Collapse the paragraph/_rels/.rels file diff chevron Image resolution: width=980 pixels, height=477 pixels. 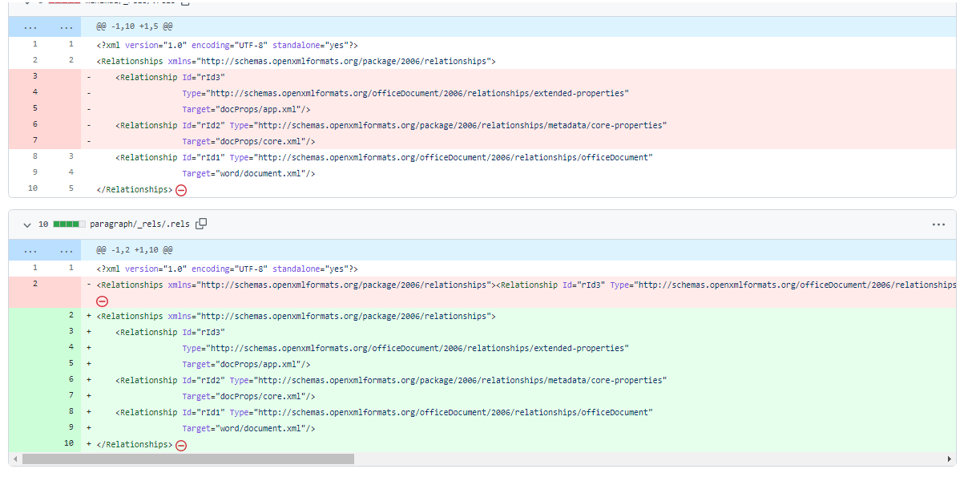tap(26, 224)
